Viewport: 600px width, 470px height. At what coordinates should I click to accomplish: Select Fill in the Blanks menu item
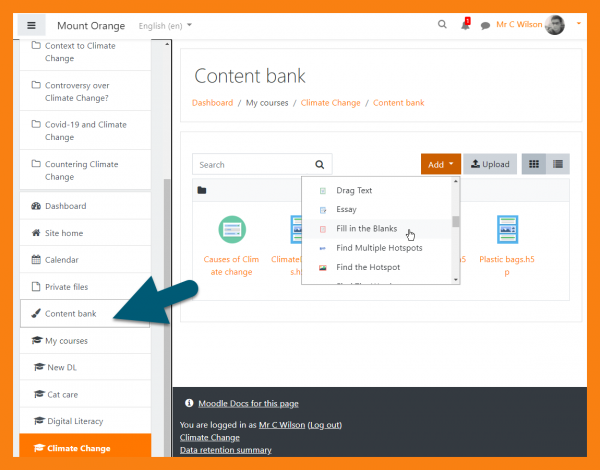366,229
